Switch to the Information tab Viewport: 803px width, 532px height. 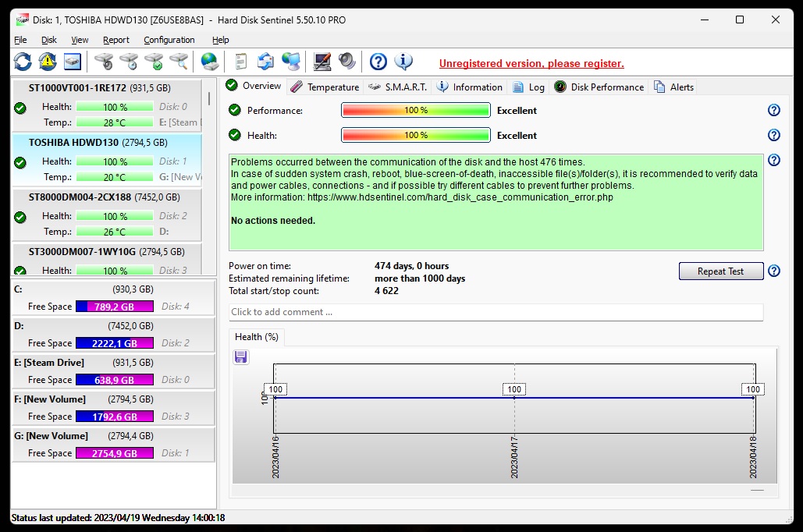pyautogui.click(x=469, y=87)
